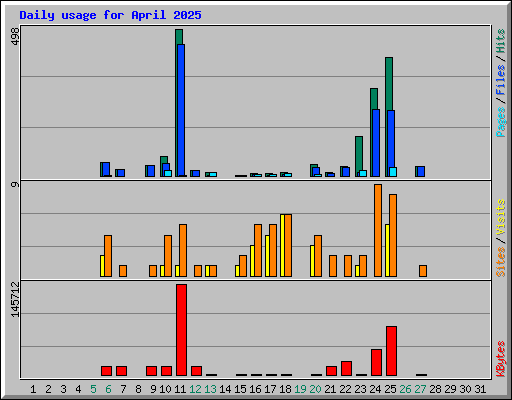Click day label 31 on the x-axis
The image size is (512, 400).
point(480,389)
